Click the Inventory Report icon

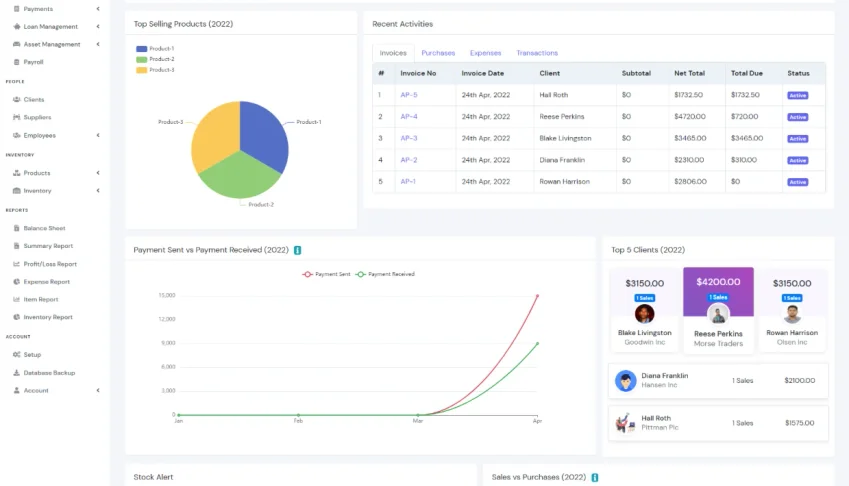pos(17,317)
